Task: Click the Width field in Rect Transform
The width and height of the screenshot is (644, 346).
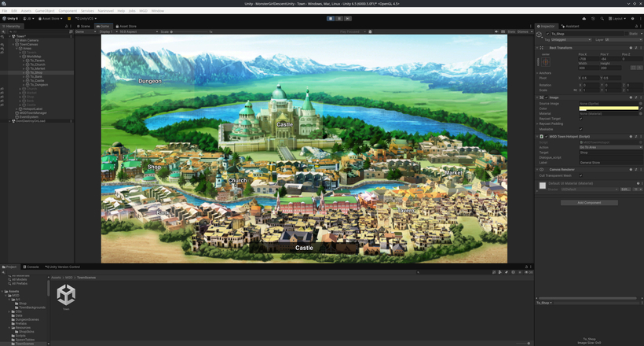Action: click(588, 68)
